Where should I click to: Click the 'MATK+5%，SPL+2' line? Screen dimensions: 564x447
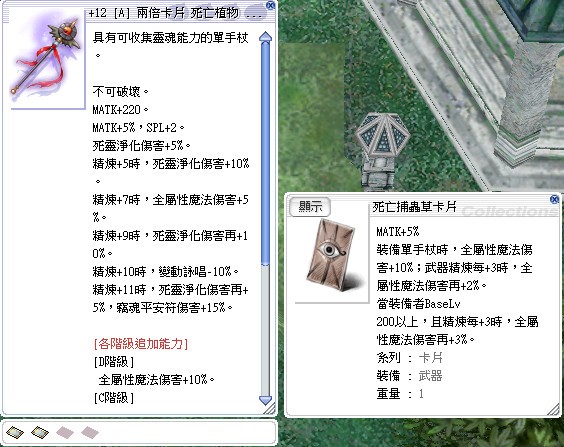point(139,128)
